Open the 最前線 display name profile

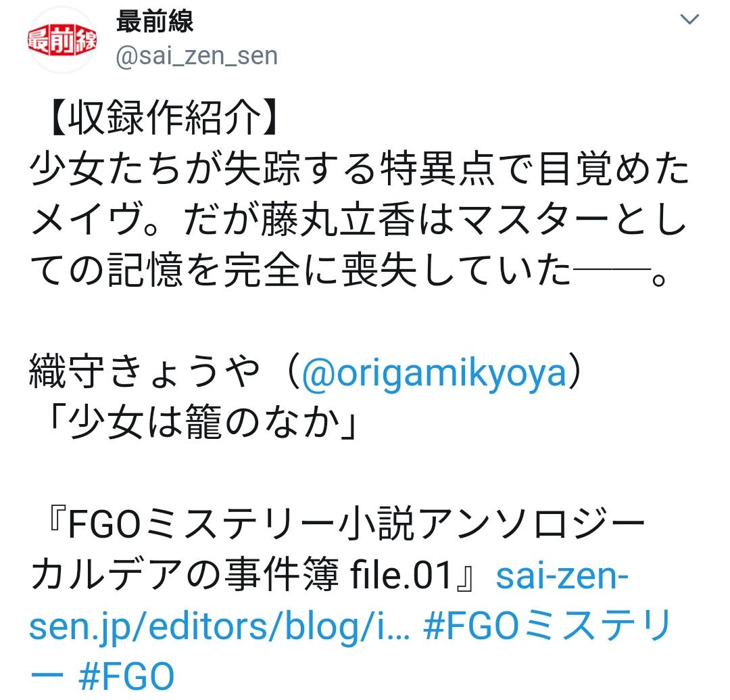click(155, 22)
